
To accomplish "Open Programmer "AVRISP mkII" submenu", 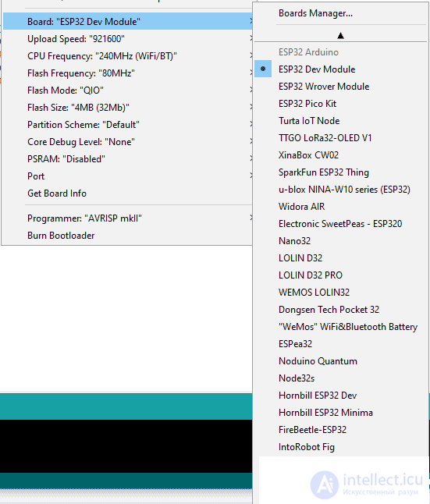I will (x=128, y=218).
